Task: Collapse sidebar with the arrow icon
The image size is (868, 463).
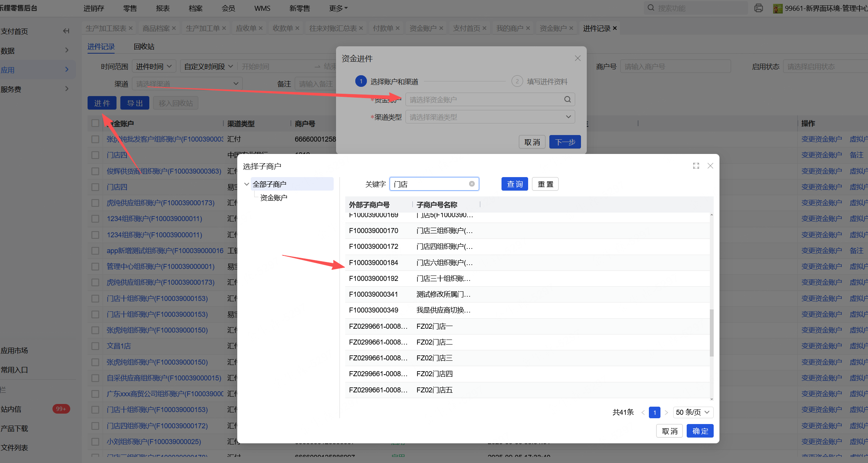Action: [x=66, y=31]
